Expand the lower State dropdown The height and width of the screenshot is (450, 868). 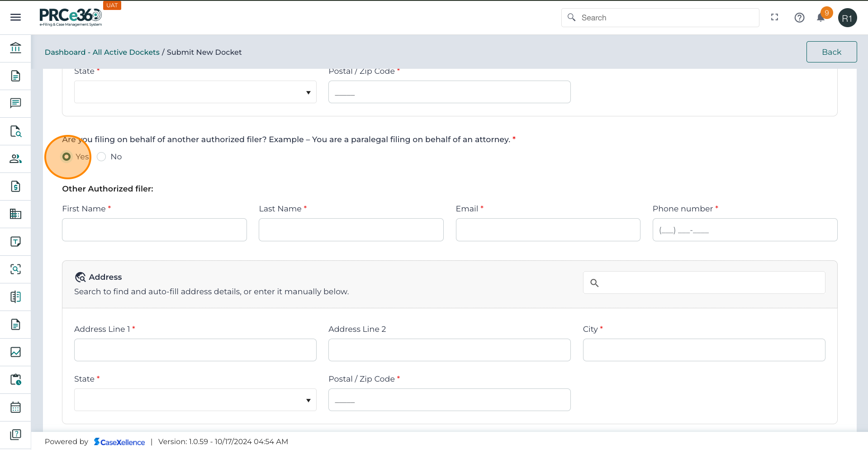(x=195, y=400)
